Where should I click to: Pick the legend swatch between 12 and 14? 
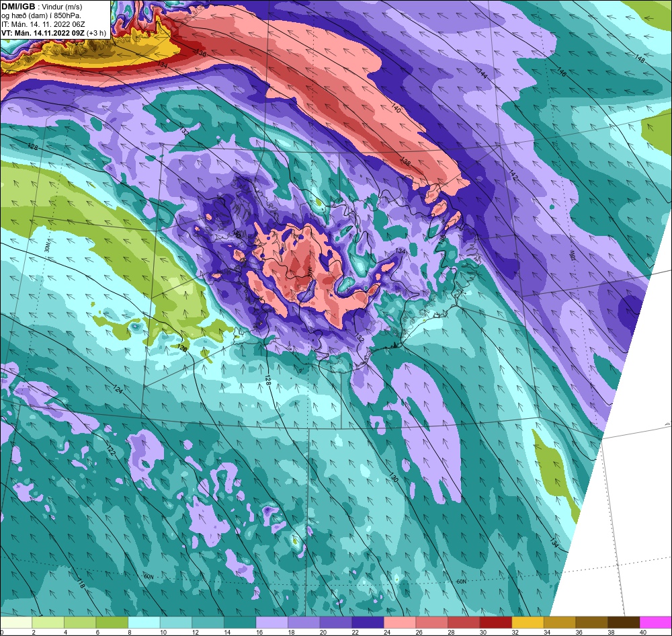[208, 623]
